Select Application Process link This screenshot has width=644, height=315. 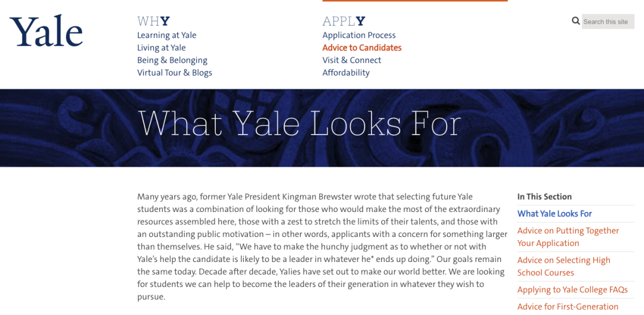(359, 35)
